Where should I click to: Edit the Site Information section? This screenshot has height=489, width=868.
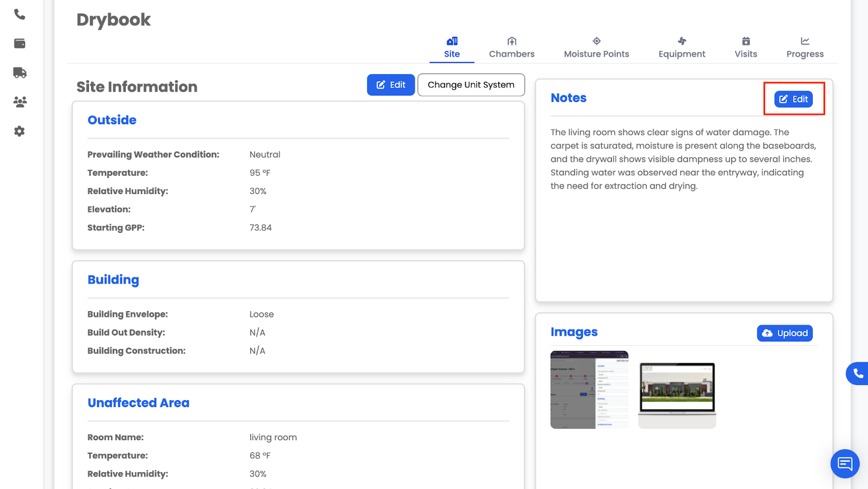point(391,85)
